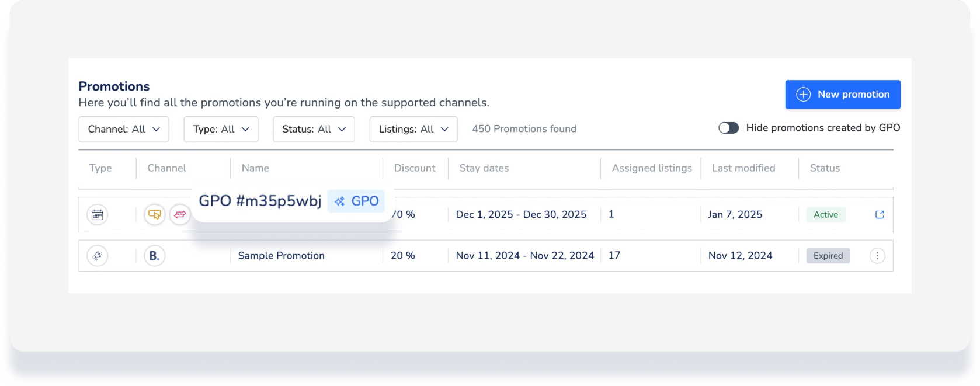Click the Last modified column header
Image resolution: width=980 pixels, height=386 pixels.
(x=743, y=168)
